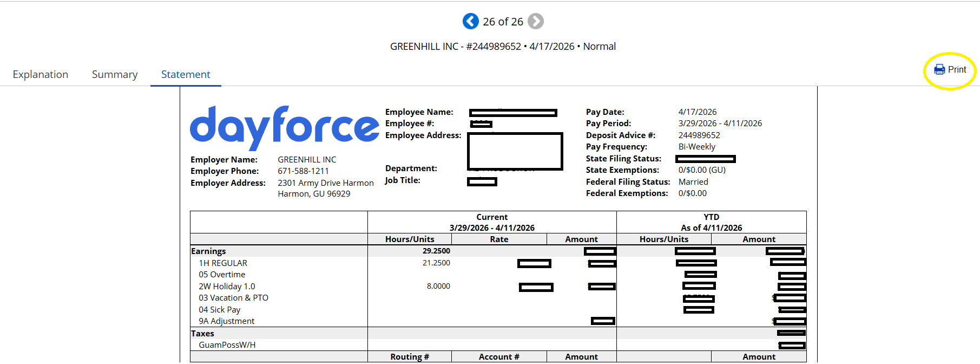Click the "Employer Name:" label
The image size is (980, 364).
tap(224, 159)
